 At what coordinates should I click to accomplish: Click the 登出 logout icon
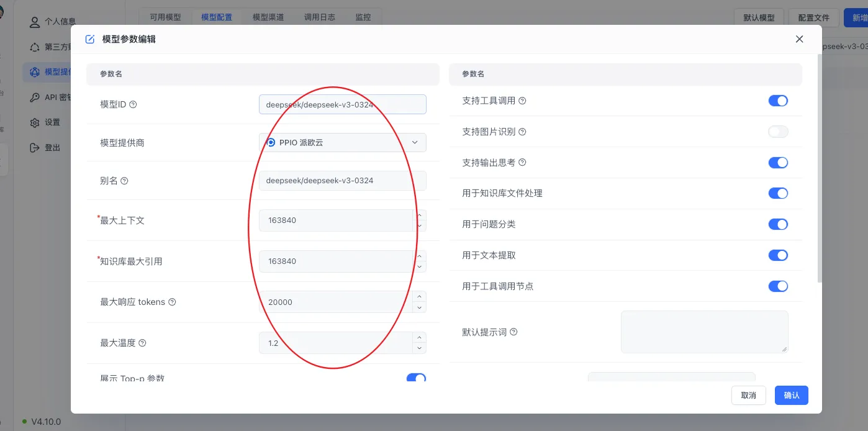tap(35, 148)
